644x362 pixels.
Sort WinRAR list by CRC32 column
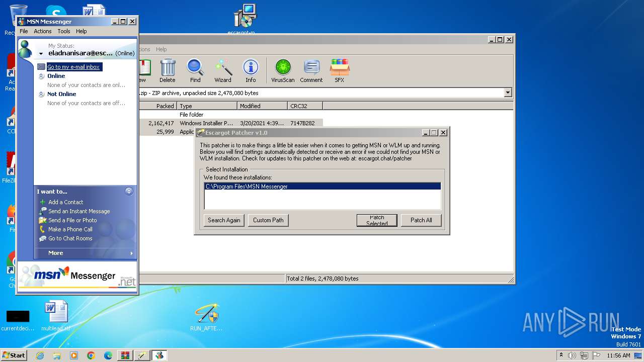[x=305, y=106]
